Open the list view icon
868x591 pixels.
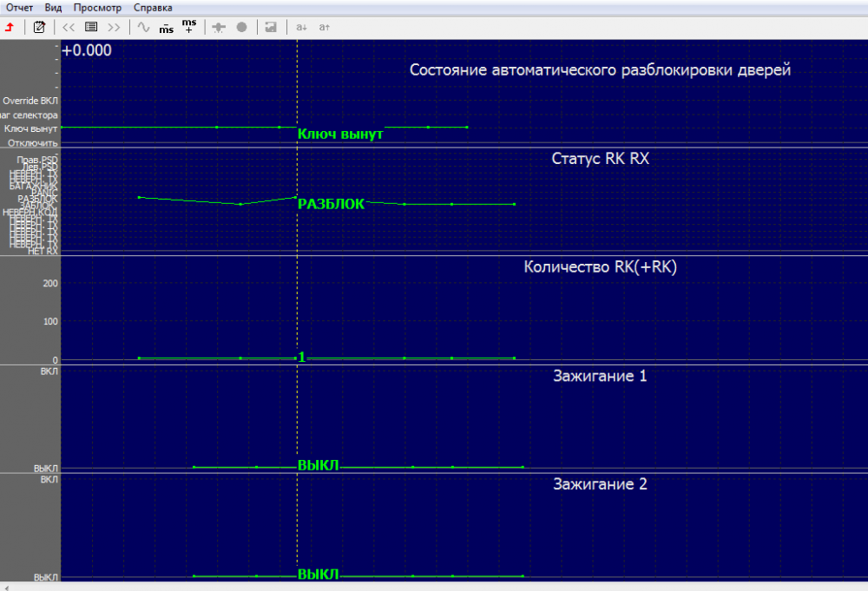(x=91, y=27)
